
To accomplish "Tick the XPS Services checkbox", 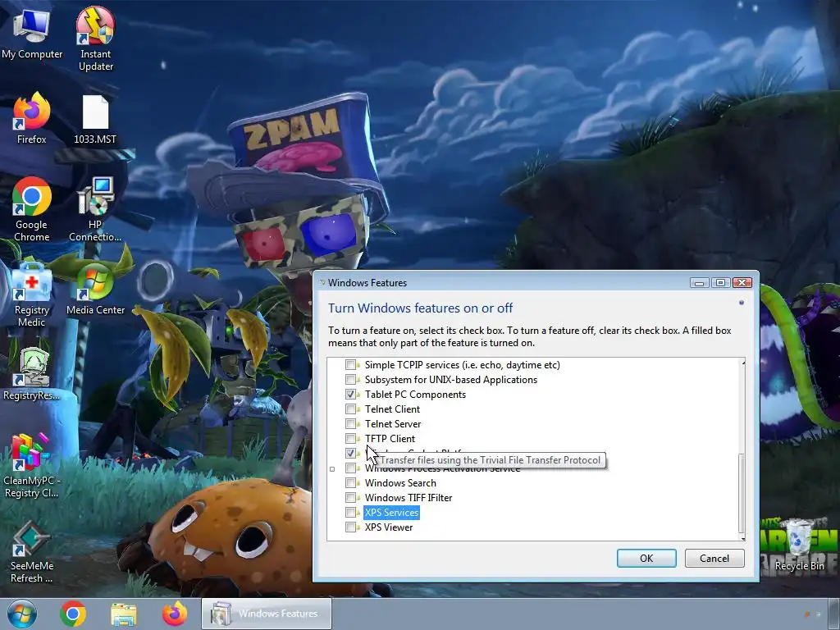I will point(350,512).
